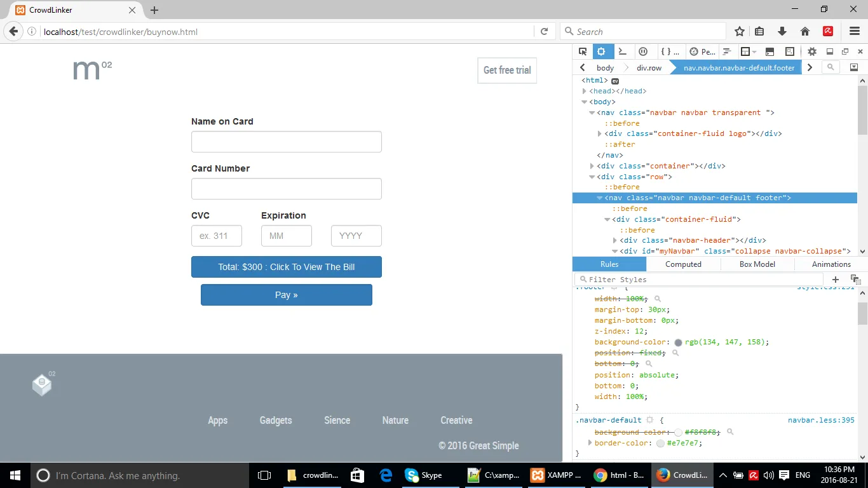Open the #f8f8f8 color swatch
Viewport: 868px width, 488px height.
click(x=679, y=432)
